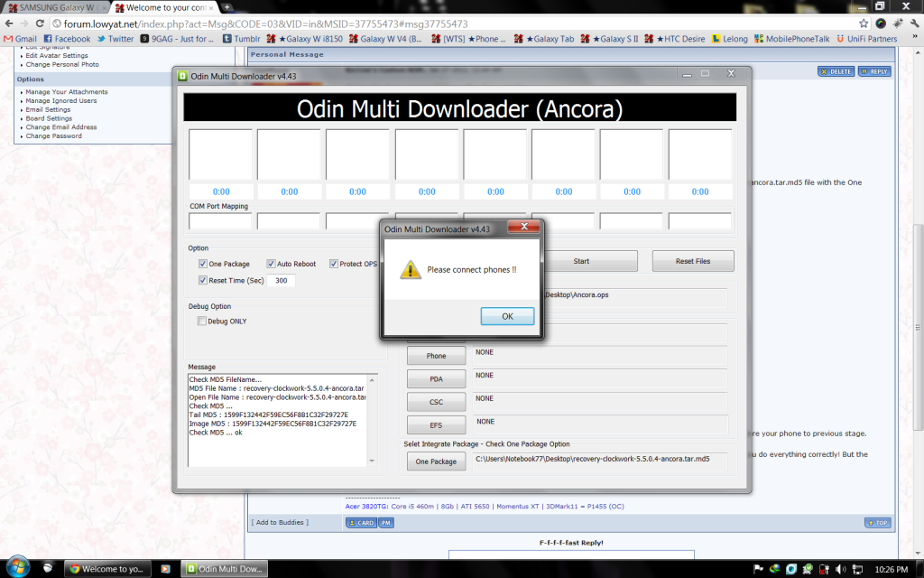Toggle the Reset Time (Sec) checkbox
The width and height of the screenshot is (924, 578).
(x=203, y=280)
